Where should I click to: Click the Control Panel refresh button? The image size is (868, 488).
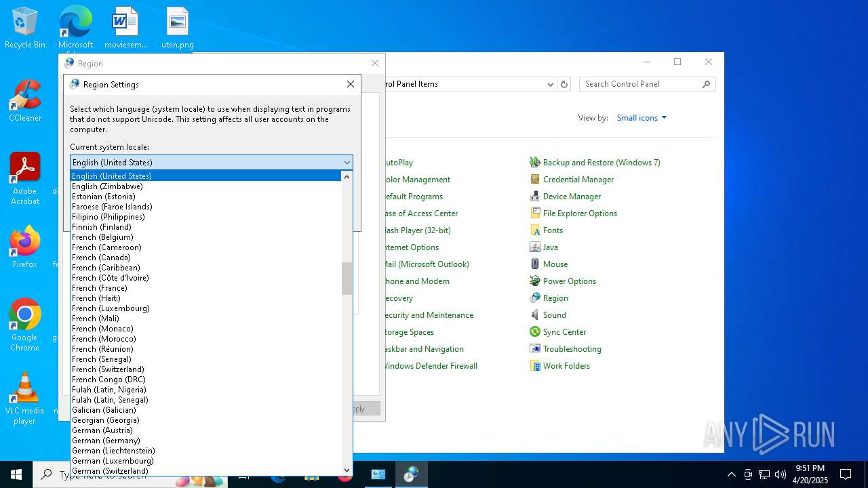click(x=564, y=84)
